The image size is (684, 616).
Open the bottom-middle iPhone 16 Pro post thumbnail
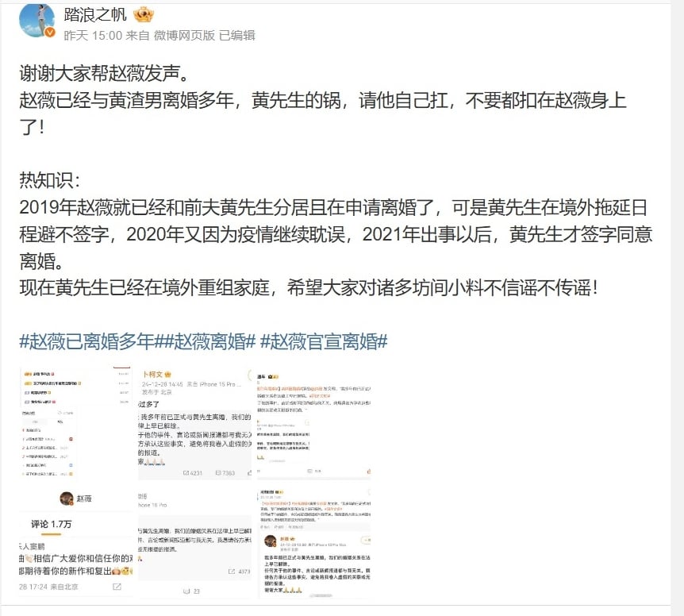[195, 541]
